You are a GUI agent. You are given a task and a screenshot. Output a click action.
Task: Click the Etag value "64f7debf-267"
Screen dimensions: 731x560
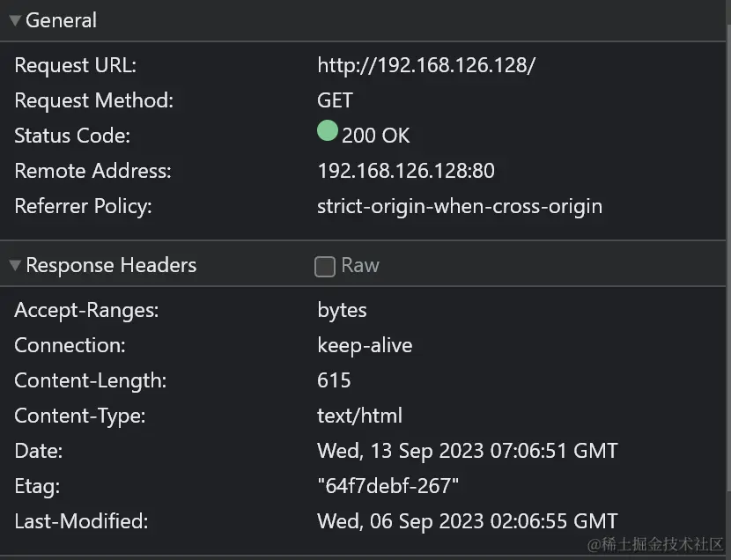pos(388,486)
